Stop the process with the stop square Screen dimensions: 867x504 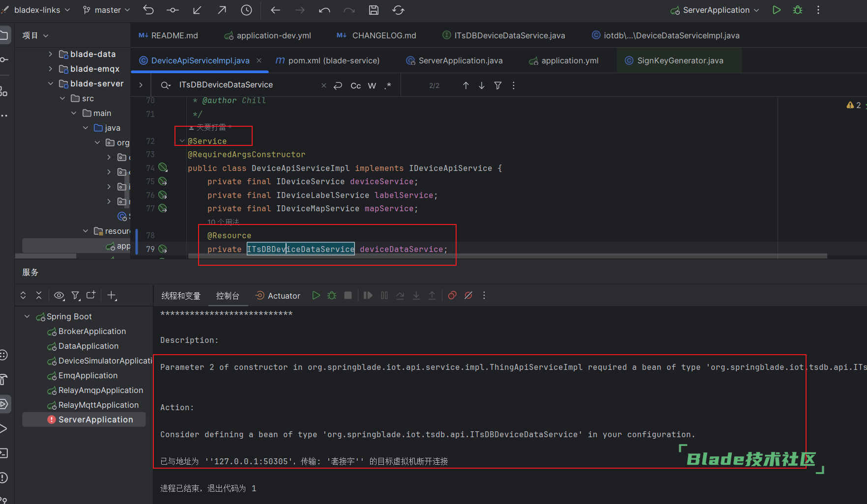pos(348,295)
